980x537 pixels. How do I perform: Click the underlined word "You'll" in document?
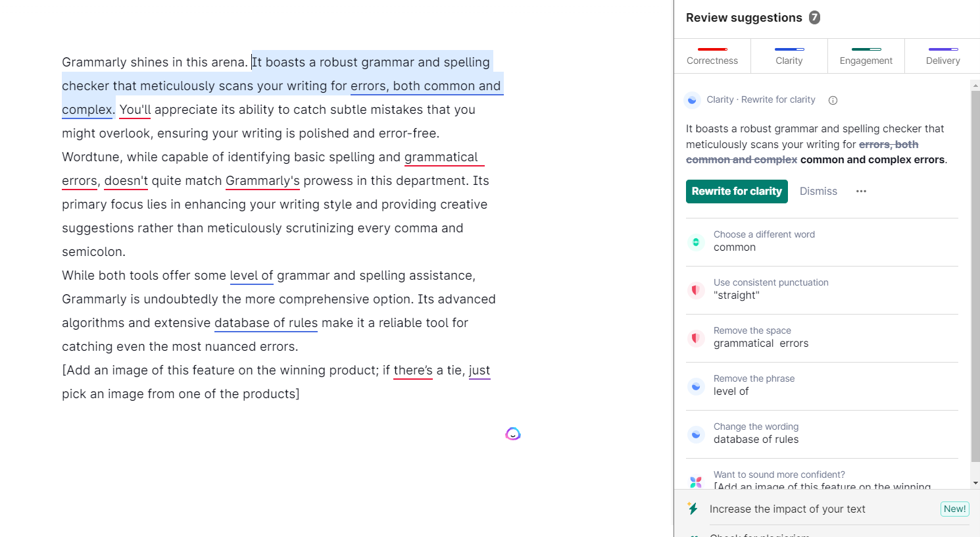coord(135,110)
